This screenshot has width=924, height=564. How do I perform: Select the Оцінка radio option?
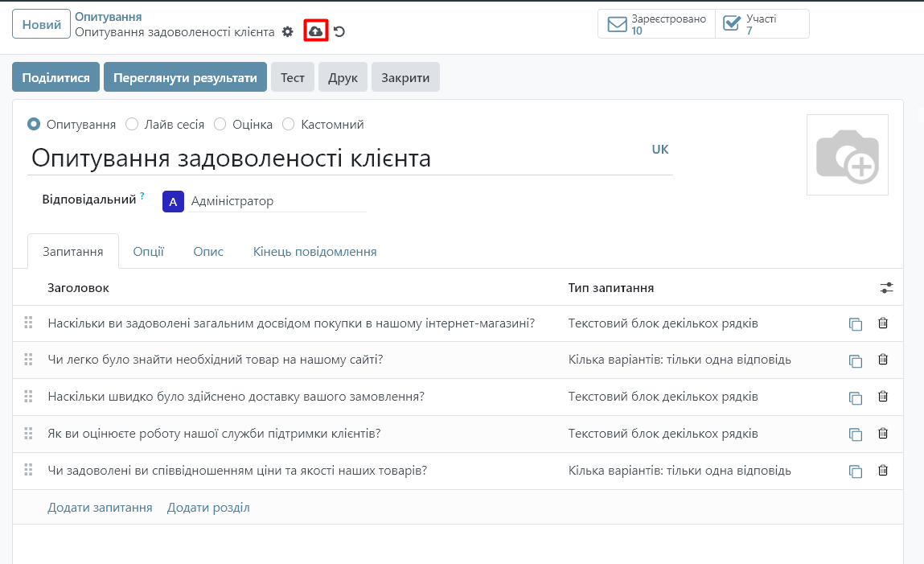click(220, 125)
